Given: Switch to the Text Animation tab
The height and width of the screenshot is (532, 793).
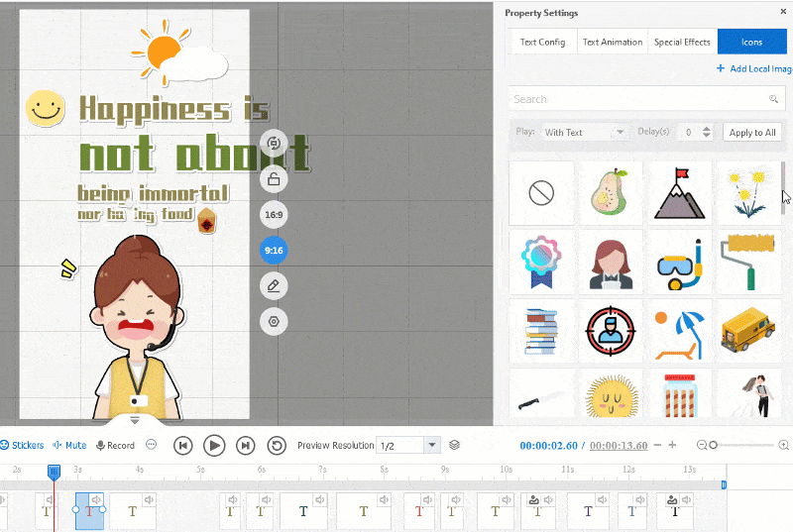Looking at the screenshot, I should [x=611, y=43].
